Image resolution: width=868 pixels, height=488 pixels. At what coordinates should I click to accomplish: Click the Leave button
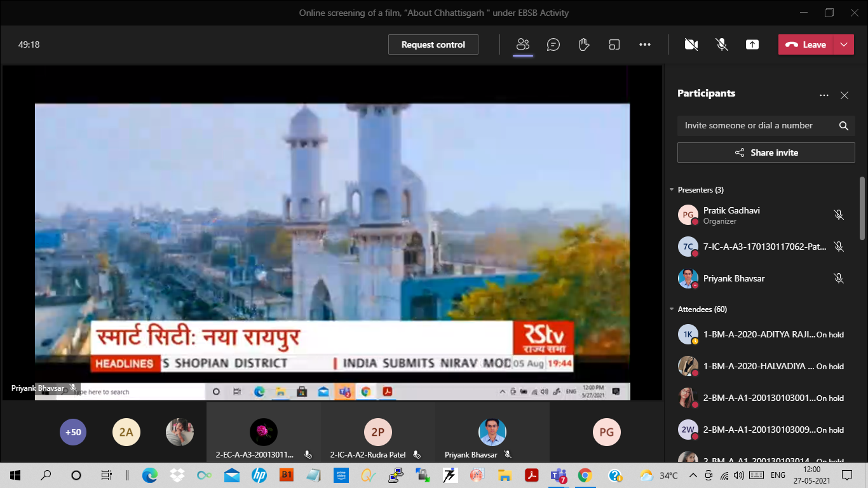806,44
